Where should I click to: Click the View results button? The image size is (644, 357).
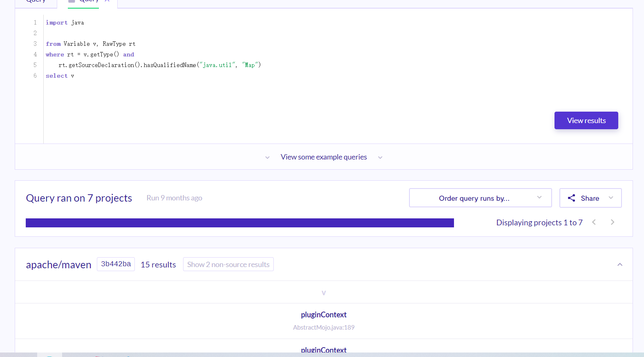coord(586,120)
